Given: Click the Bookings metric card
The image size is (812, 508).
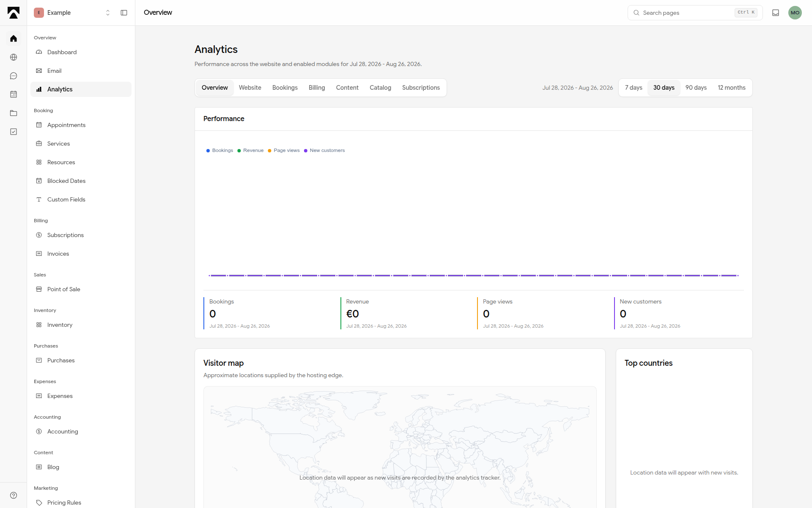Looking at the screenshot, I should click(268, 313).
